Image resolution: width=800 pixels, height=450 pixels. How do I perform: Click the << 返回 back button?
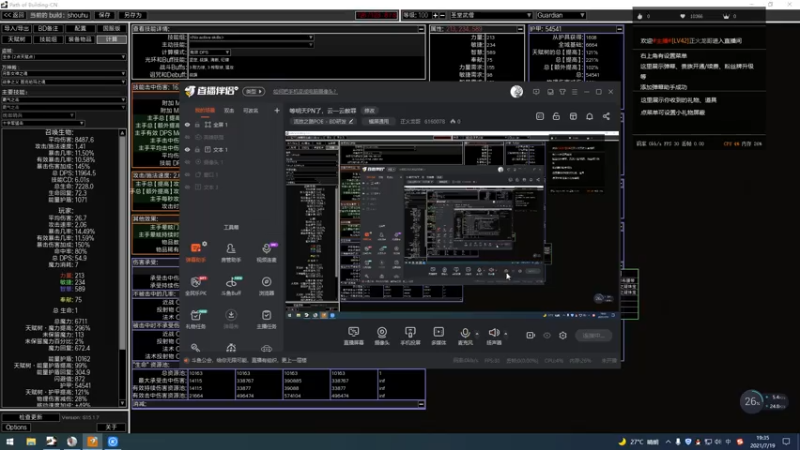tap(14, 15)
